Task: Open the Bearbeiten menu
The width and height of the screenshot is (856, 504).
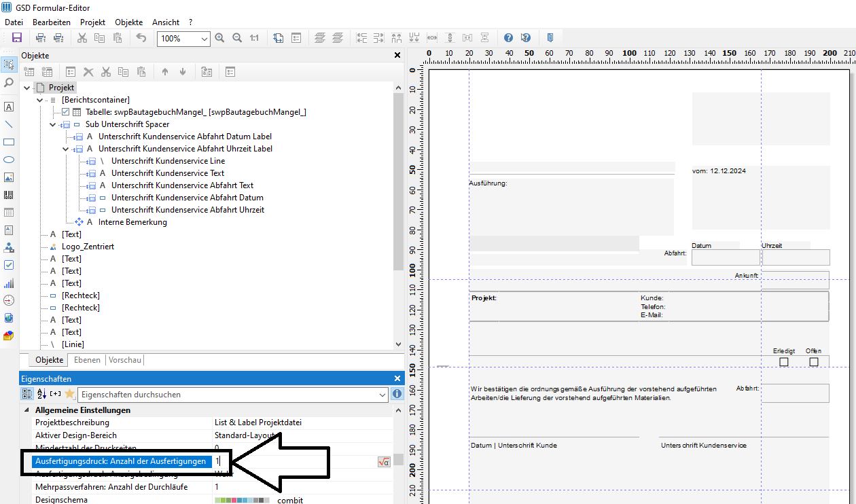Action: (x=52, y=22)
